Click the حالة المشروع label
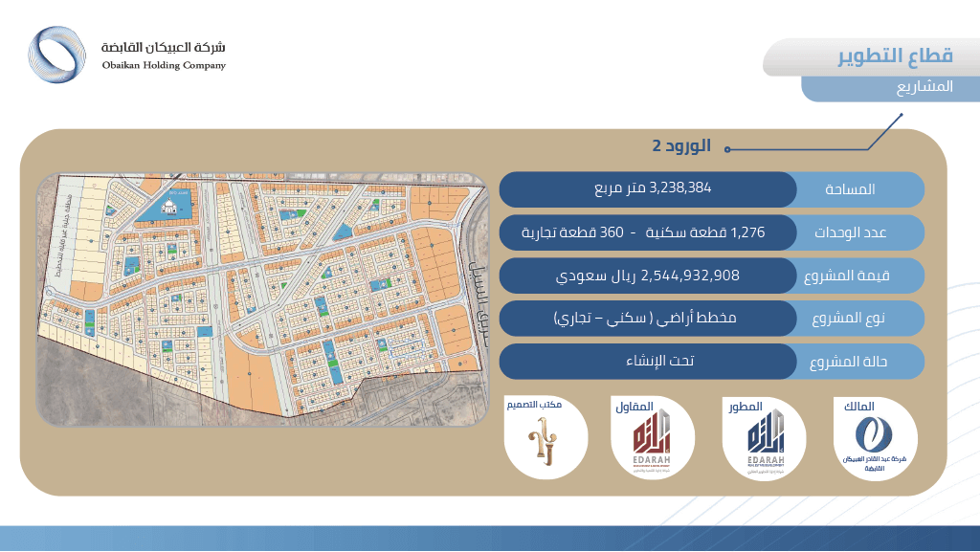This screenshot has height=552, width=980. click(848, 362)
